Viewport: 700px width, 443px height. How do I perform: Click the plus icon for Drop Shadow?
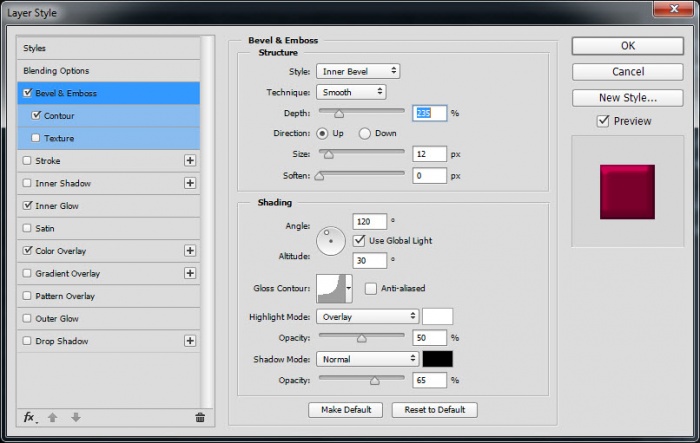(190, 341)
